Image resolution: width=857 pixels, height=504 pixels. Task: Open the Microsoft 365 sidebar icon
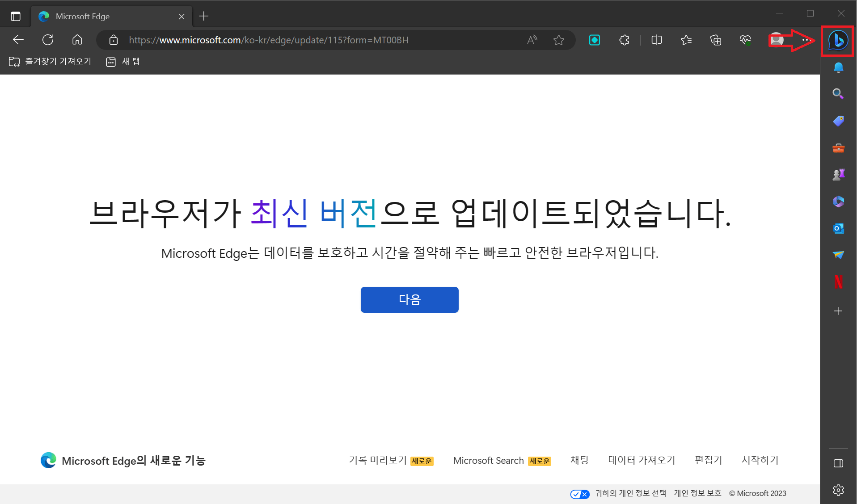[838, 202]
